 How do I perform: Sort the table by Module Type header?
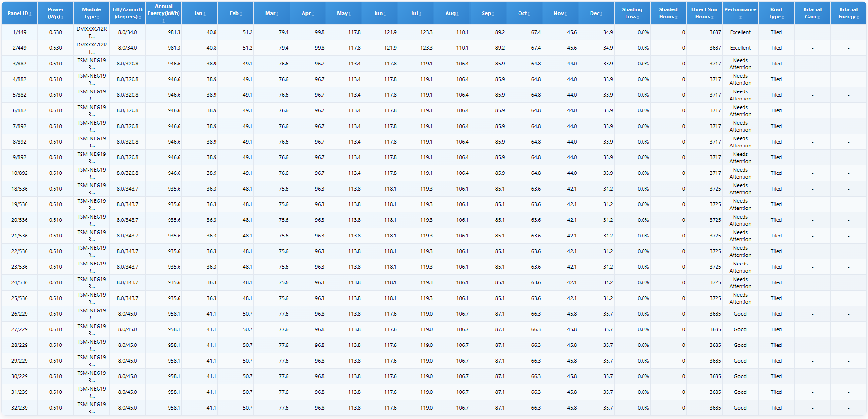[x=91, y=13]
